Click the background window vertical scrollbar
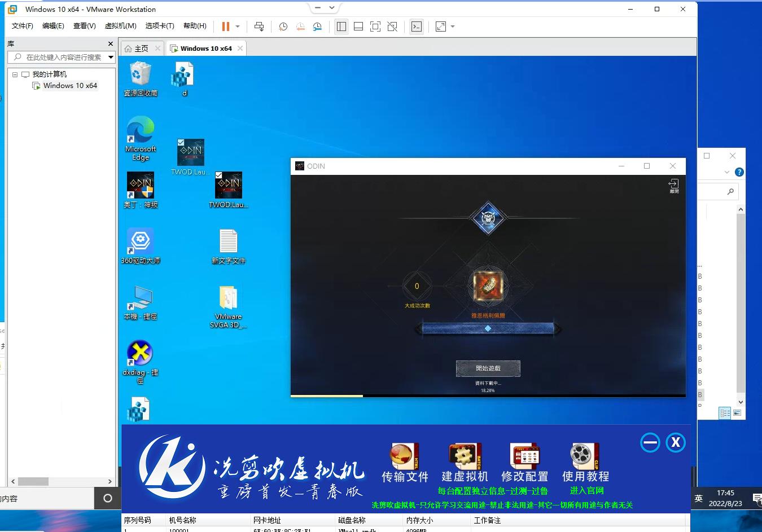The width and height of the screenshot is (762, 532). pos(741,305)
